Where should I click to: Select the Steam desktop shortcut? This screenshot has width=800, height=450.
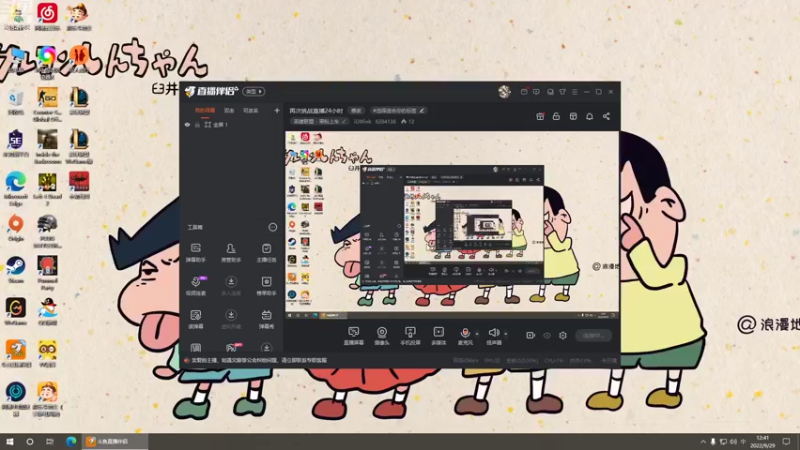coord(16,270)
